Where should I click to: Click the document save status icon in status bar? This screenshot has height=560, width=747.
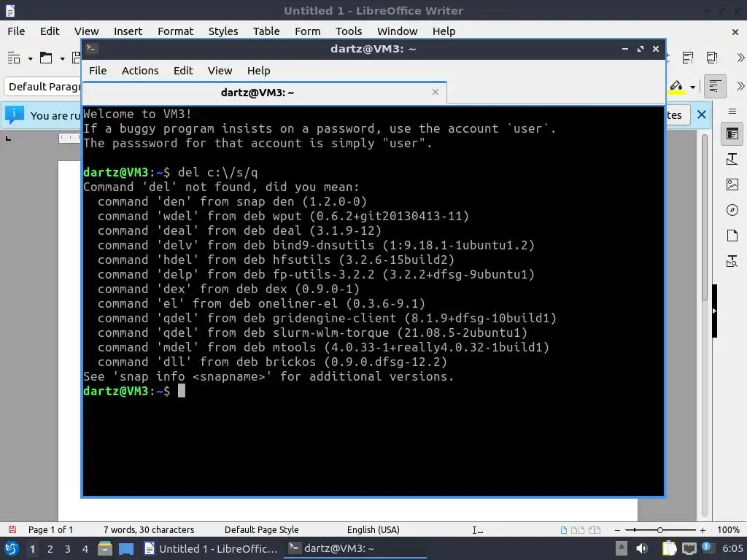click(12, 529)
